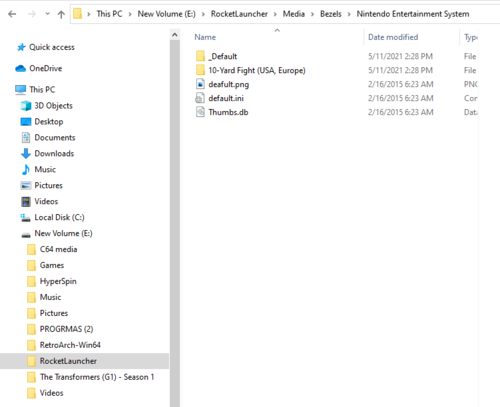The width and height of the screenshot is (500, 407).
Task: Go back with the Back arrow
Action: pos(12,14)
